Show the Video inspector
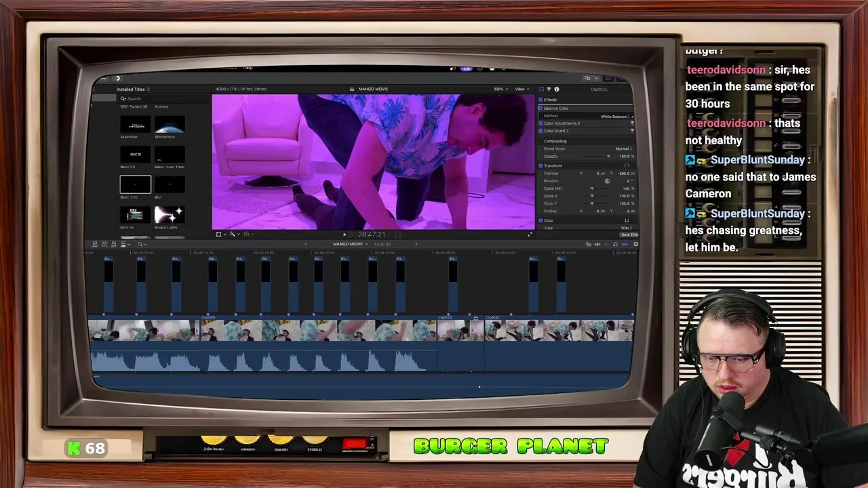The height and width of the screenshot is (488, 868). pyautogui.click(x=541, y=89)
